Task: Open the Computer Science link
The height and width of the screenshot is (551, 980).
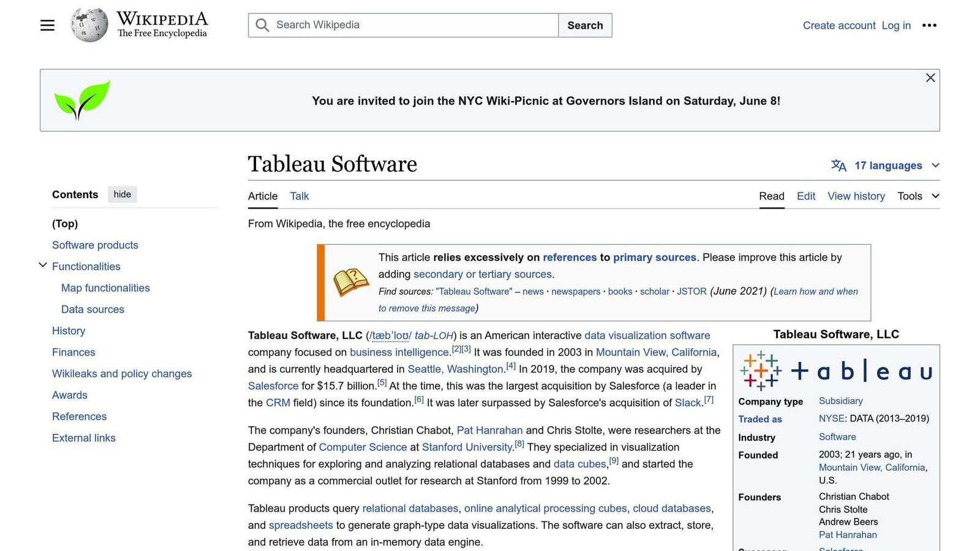Action: (363, 447)
